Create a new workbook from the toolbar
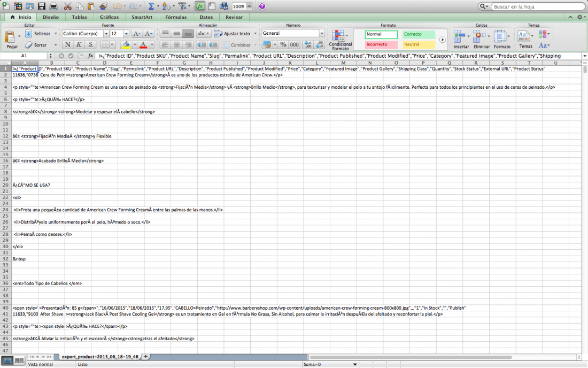 (6, 6)
